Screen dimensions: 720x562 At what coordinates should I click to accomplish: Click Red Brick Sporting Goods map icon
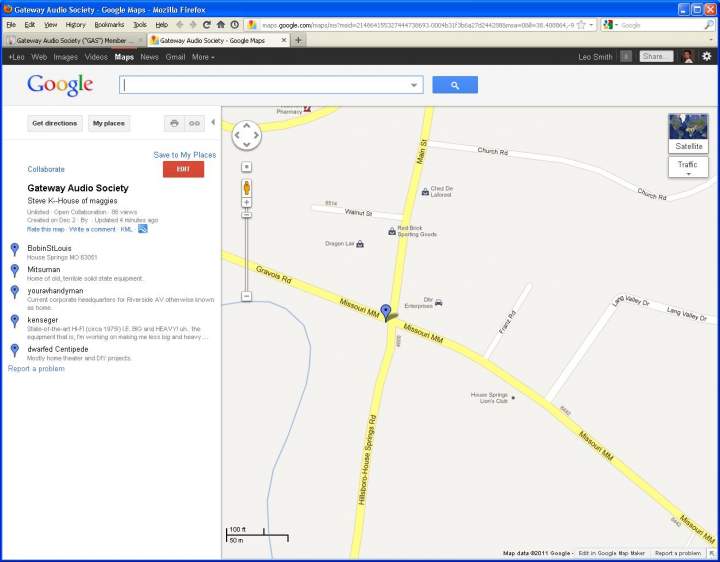pyautogui.click(x=392, y=231)
